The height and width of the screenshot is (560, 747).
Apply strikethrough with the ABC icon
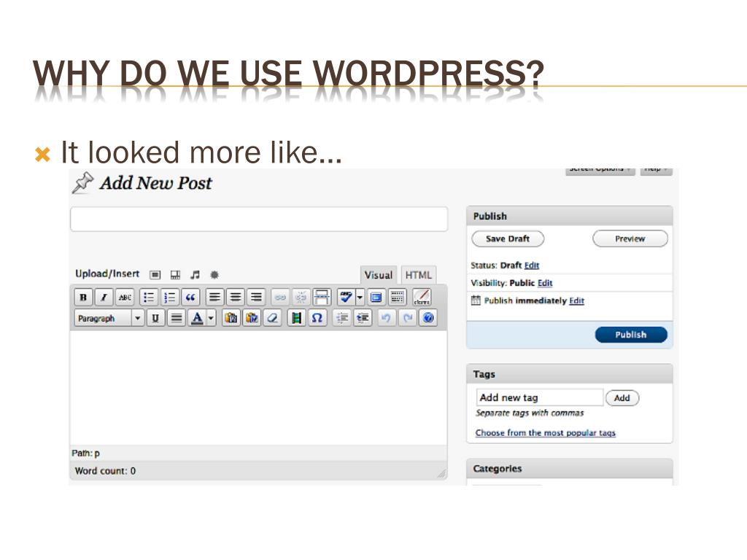pyautogui.click(x=125, y=297)
